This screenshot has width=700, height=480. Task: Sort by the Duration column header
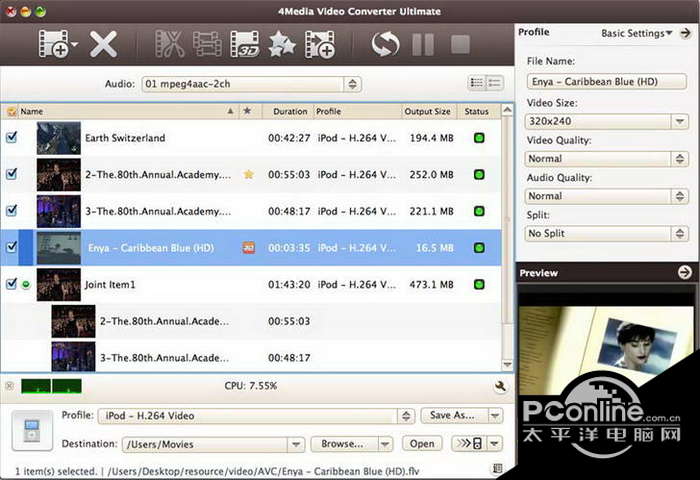pos(290,111)
